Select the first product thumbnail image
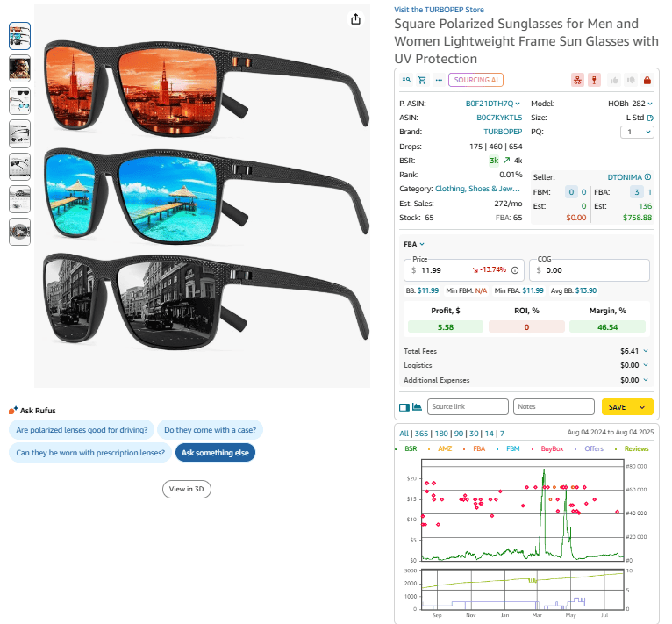The height and width of the screenshot is (624, 672). 19,35
